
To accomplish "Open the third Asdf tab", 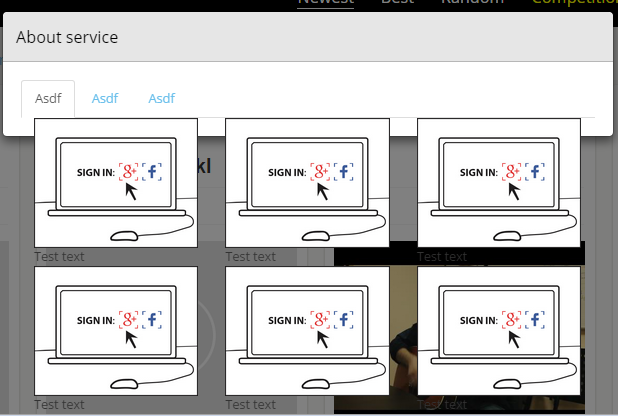I will 162,99.
